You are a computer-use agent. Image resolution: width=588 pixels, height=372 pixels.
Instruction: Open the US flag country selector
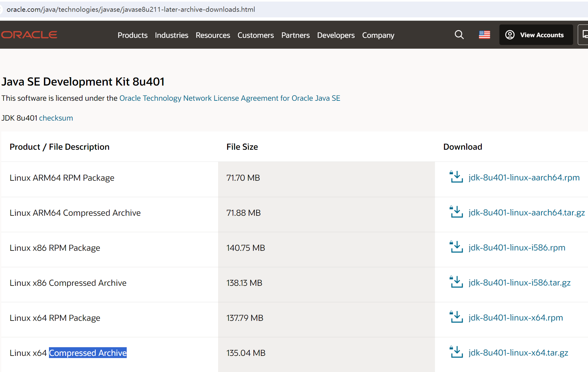tap(484, 35)
